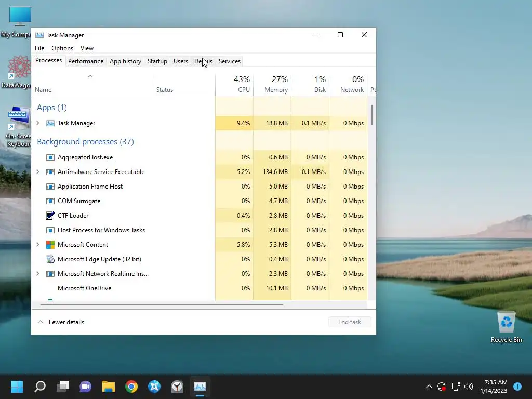Expand Microsoft Network Realtime Inspection row
532x399 pixels.
click(x=38, y=274)
